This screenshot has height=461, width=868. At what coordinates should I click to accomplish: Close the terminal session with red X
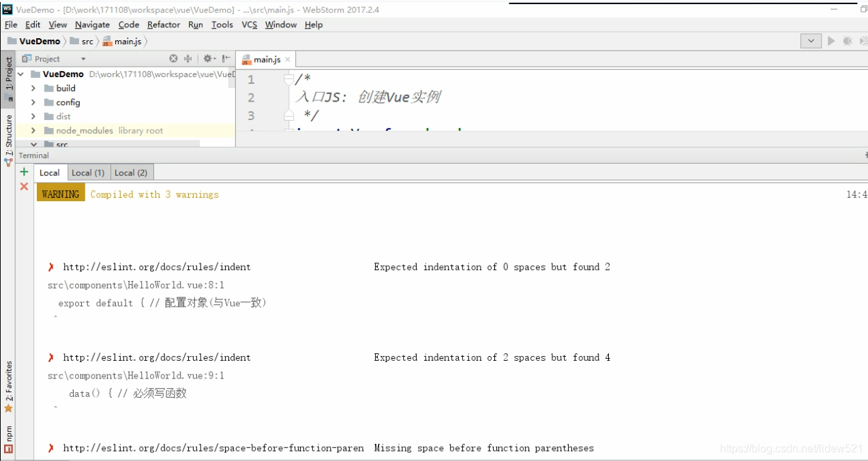click(x=24, y=186)
